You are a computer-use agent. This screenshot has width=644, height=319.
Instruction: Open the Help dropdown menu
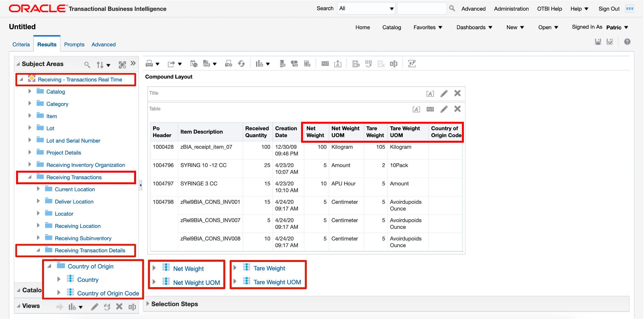[579, 9]
